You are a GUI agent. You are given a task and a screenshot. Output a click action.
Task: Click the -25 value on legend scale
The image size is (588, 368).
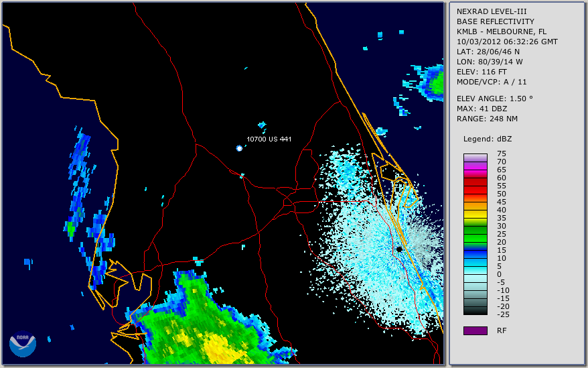503,314
